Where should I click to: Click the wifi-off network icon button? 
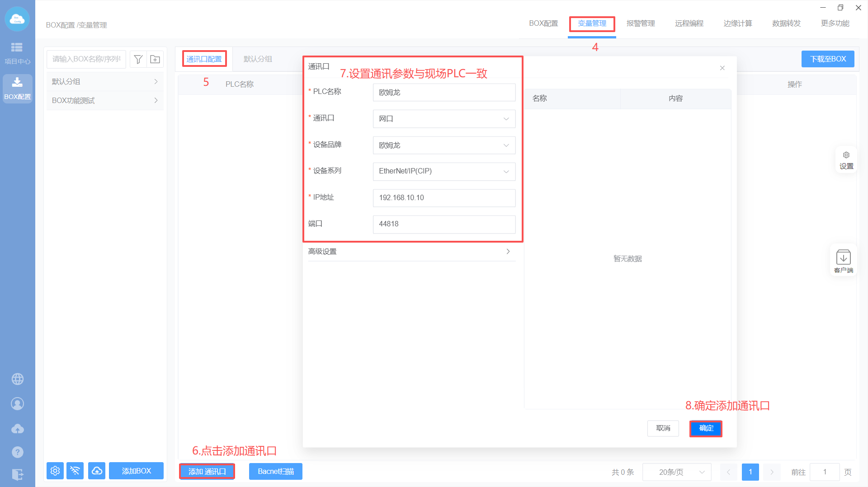[x=75, y=471]
